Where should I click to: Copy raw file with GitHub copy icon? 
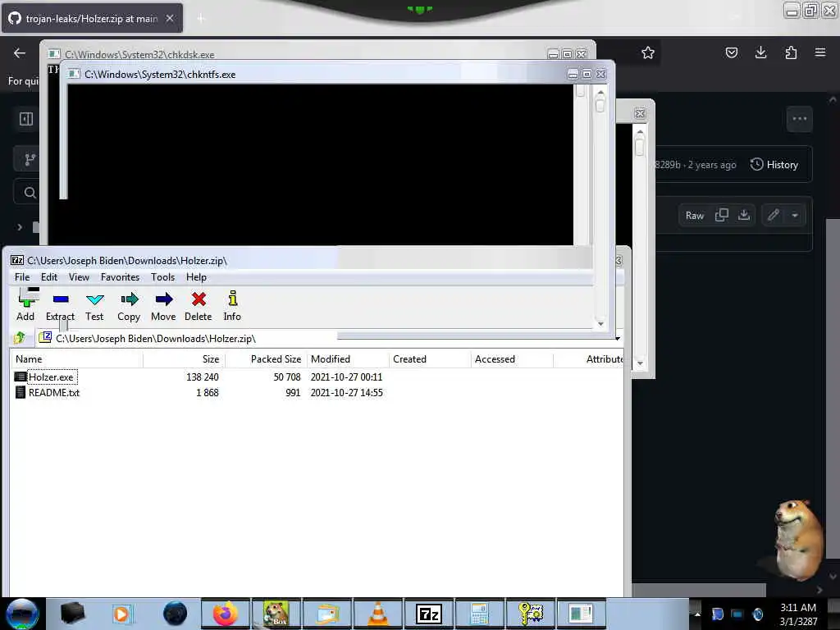722,216
